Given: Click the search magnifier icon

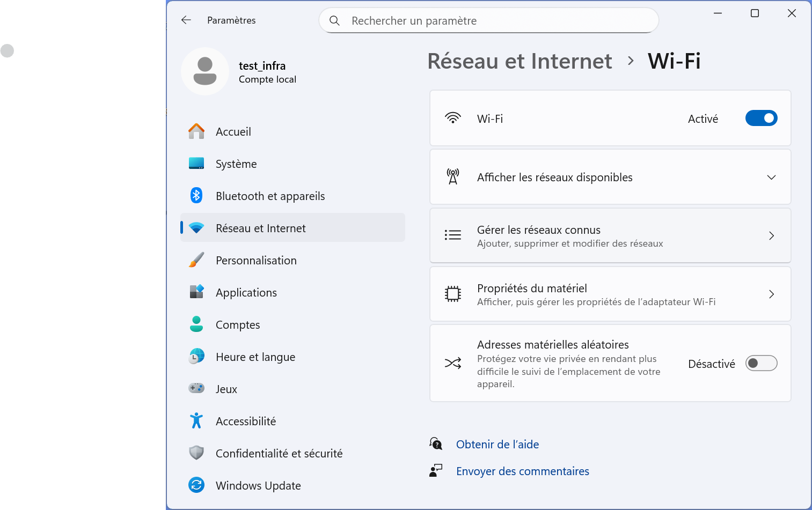Looking at the screenshot, I should pos(334,21).
